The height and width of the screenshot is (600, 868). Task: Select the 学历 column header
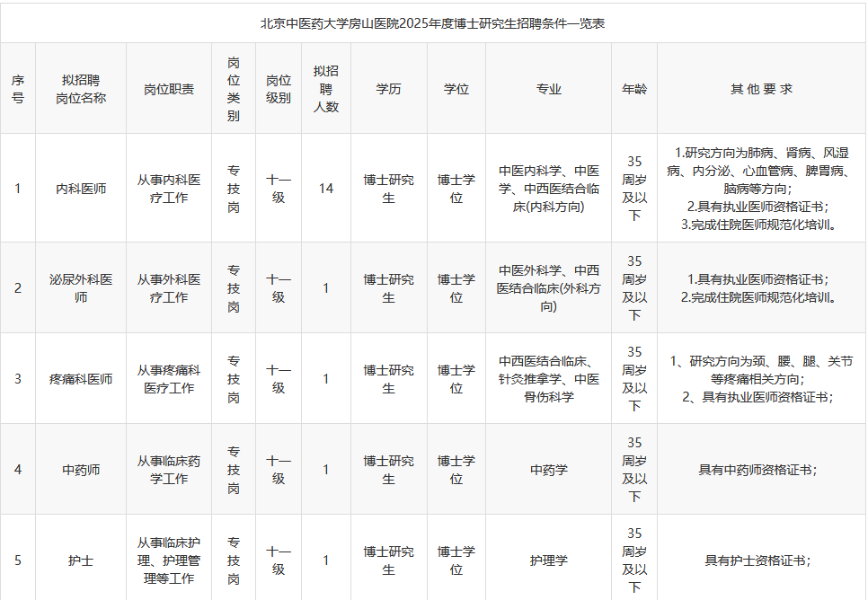coord(388,89)
